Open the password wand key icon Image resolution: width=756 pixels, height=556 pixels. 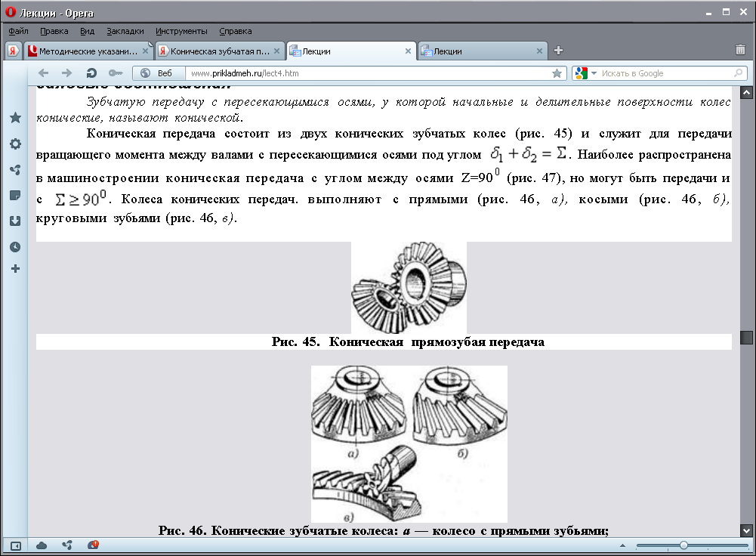pyautogui.click(x=116, y=73)
